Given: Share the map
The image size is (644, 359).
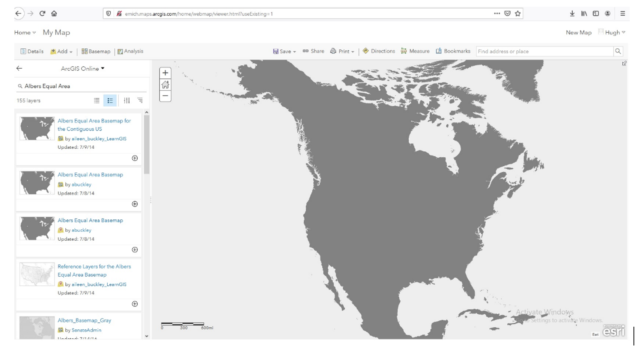Looking at the screenshot, I should coord(313,51).
